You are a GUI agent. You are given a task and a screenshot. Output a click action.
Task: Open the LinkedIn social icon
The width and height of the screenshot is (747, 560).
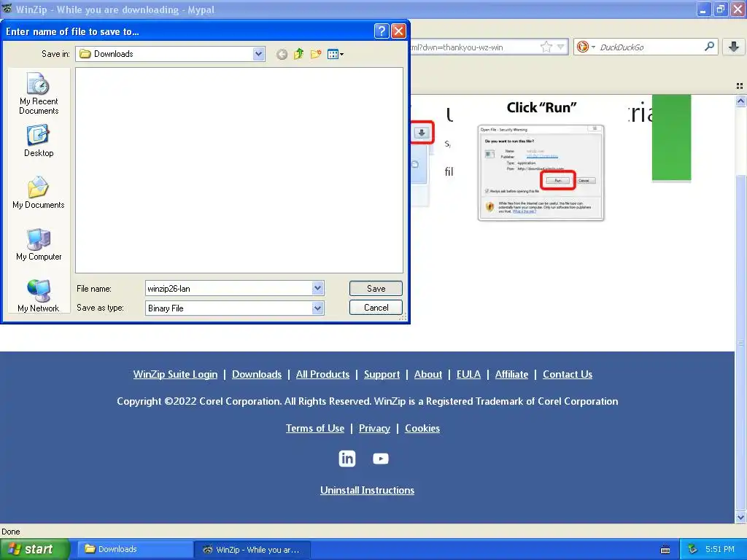(347, 459)
